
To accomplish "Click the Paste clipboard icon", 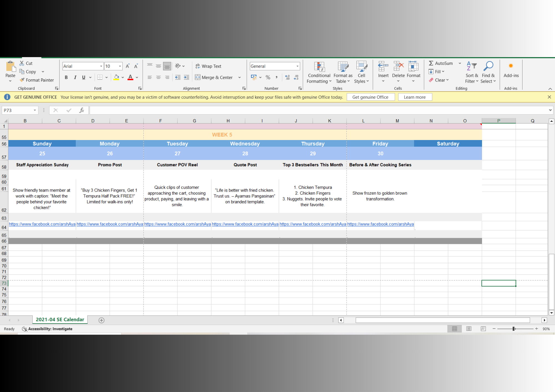I will pos(11,67).
